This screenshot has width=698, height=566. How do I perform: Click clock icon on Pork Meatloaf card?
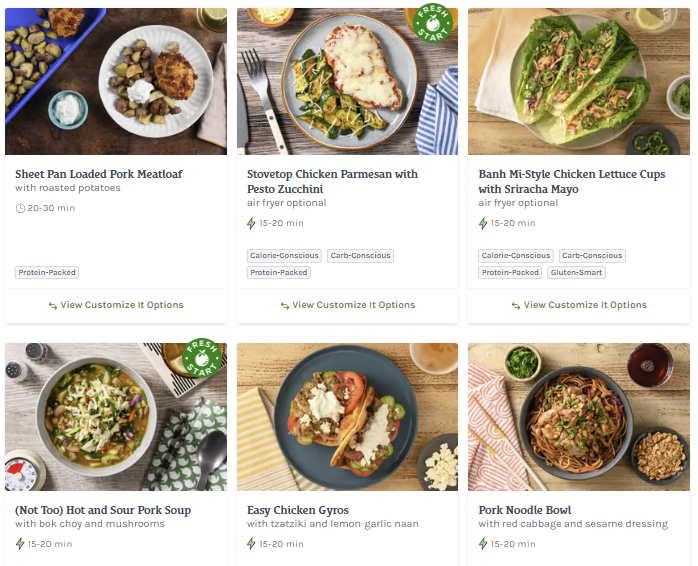20,208
